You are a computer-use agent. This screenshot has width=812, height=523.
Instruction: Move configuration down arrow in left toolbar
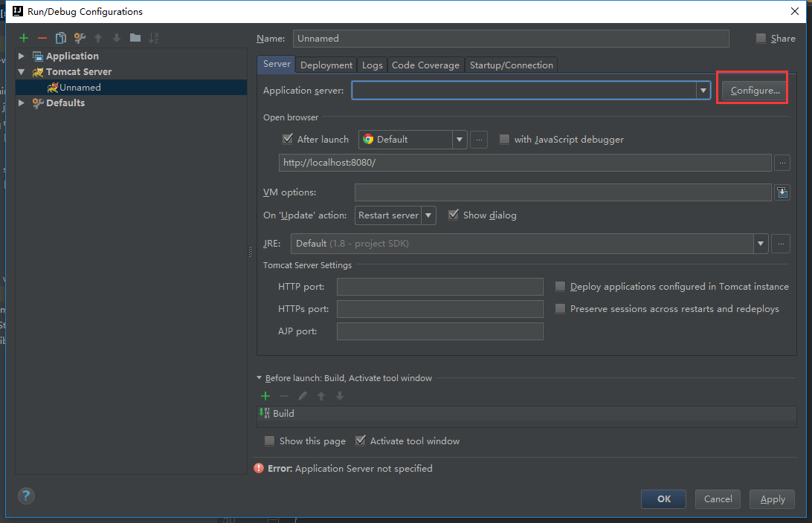(117, 38)
